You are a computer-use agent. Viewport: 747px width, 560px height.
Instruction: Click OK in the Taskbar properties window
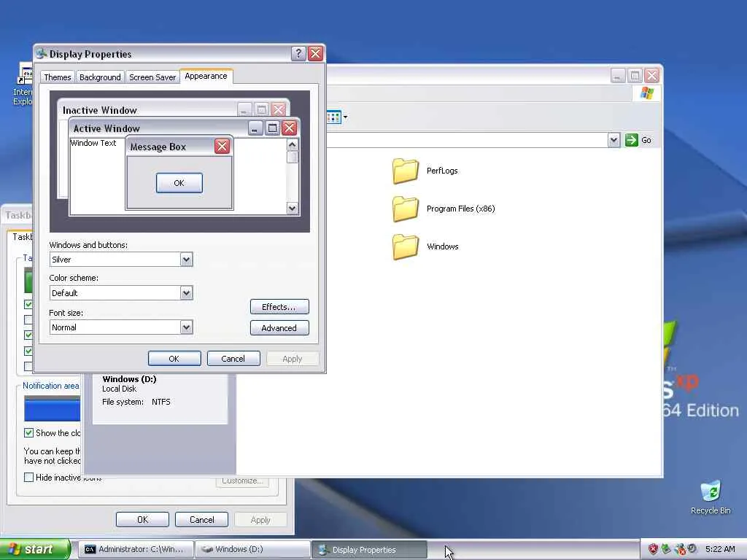(x=142, y=519)
